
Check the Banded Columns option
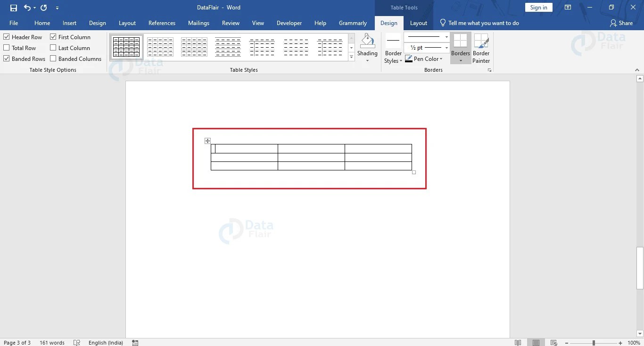(x=53, y=59)
